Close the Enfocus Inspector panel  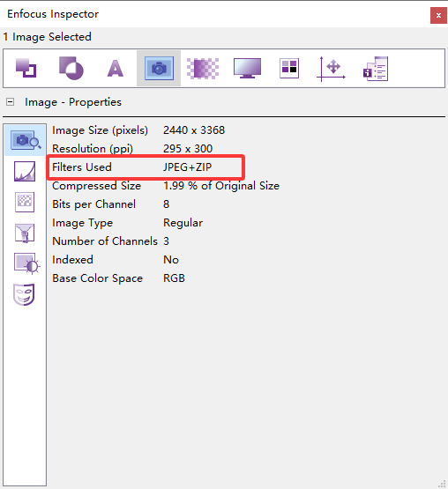(438, 15)
